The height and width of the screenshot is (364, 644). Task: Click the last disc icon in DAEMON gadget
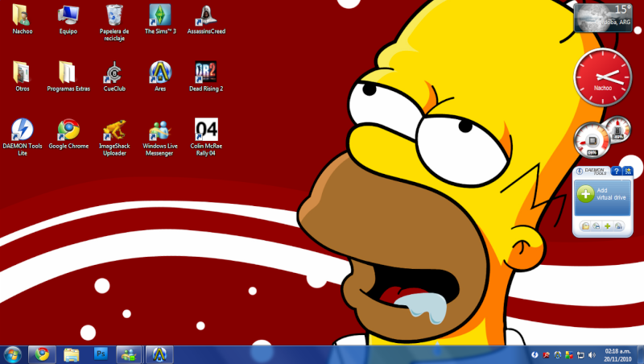(618, 226)
